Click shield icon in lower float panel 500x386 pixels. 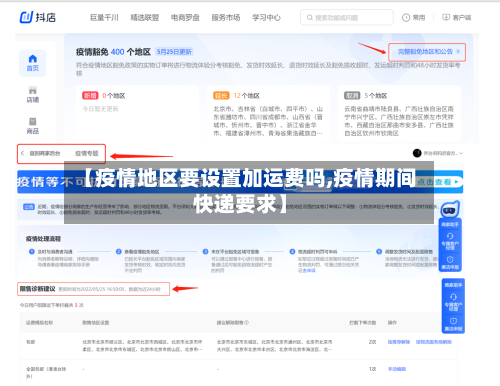453,321
